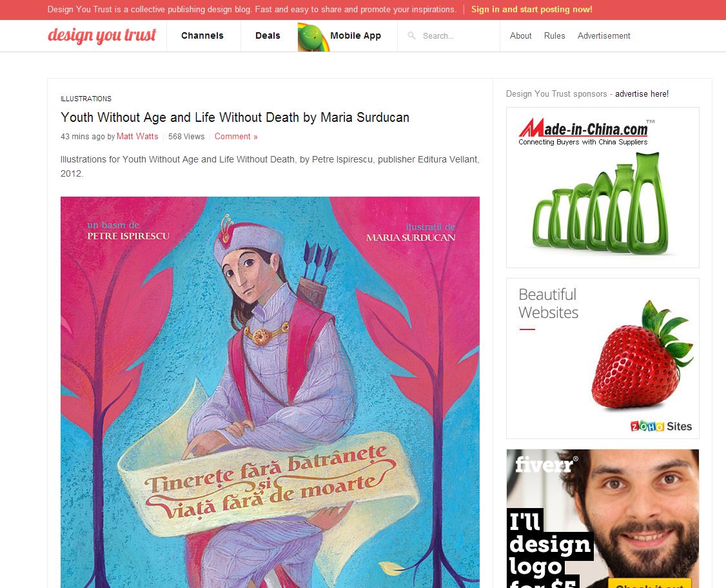
Task: Click the Comment » link
Action: [x=236, y=137]
